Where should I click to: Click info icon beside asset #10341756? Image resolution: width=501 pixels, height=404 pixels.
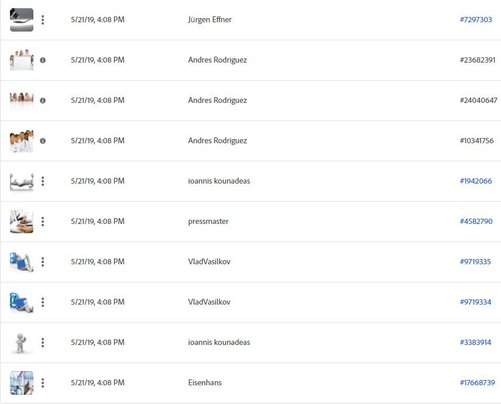pos(43,141)
